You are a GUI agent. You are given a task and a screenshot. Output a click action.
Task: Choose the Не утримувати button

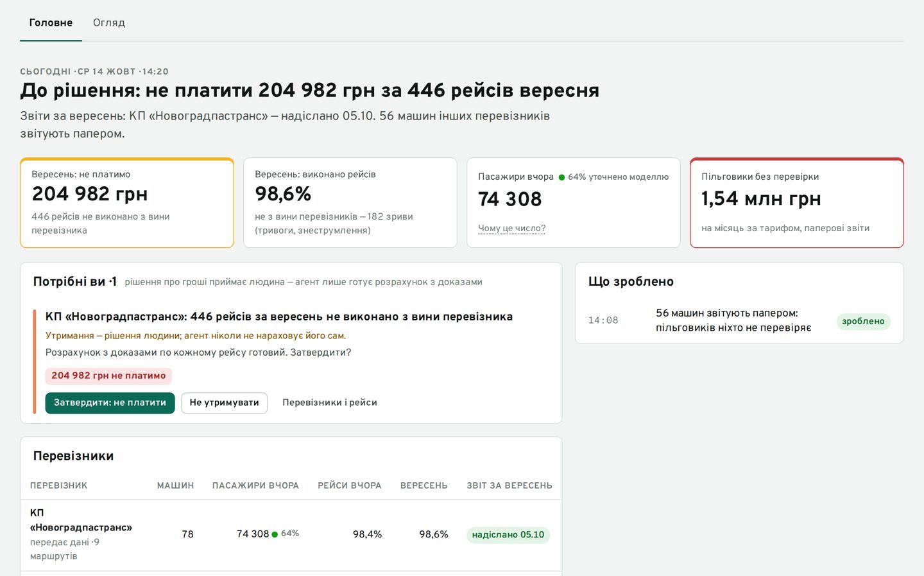224,403
